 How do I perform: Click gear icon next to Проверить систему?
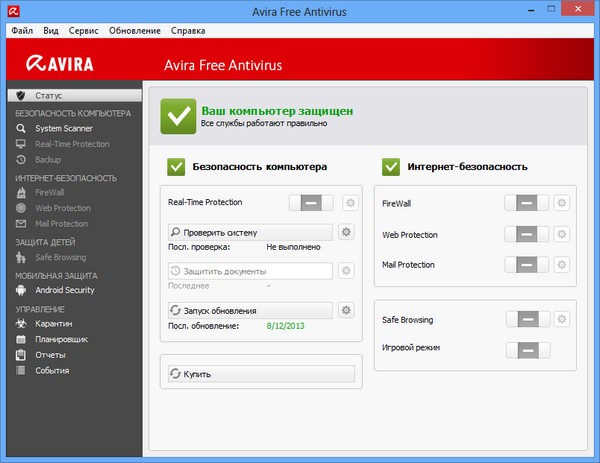click(x=347, y=233)
